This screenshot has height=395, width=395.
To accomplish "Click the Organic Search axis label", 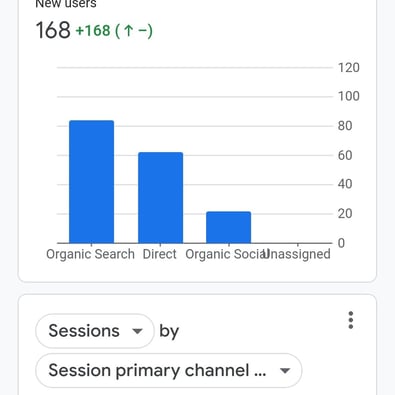I will 90,254.
